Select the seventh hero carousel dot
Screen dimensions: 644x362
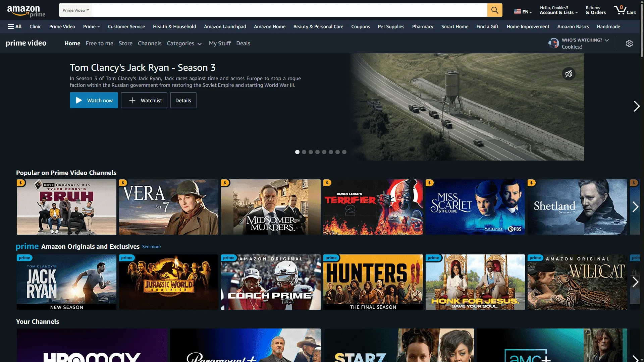(x=337, y=152)
